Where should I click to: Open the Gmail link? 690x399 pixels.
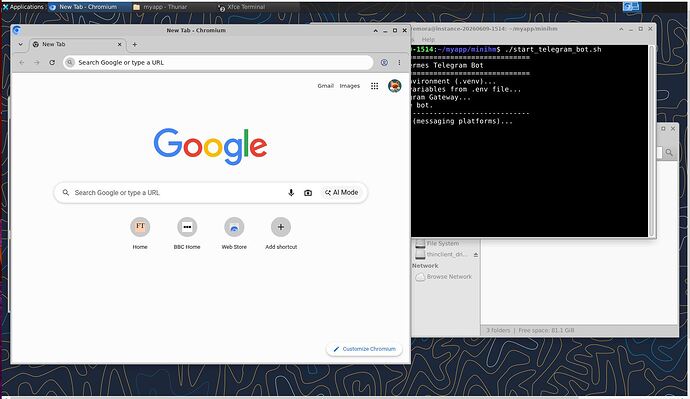[x=326, y=86]
